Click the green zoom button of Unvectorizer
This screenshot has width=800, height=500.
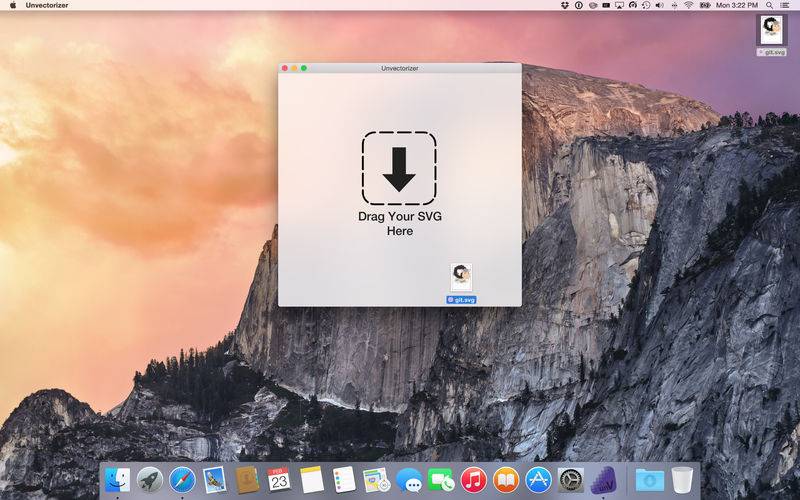pos(304,68)
